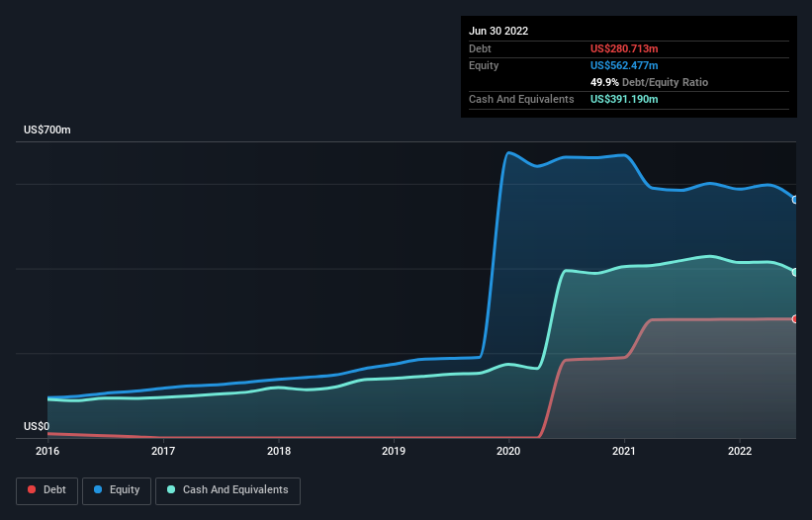Click the 2020 axis label

pyautogui.click(x=508, y=451)
